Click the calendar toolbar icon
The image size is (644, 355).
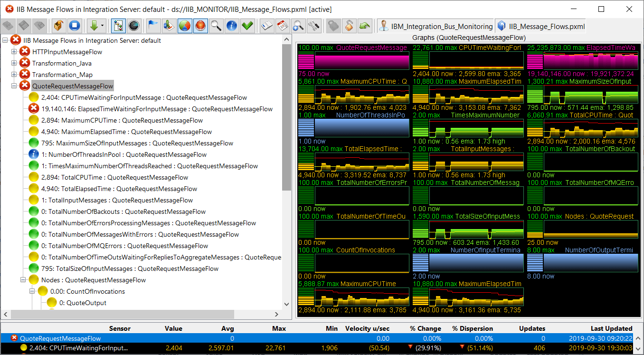tap(283, 26)
